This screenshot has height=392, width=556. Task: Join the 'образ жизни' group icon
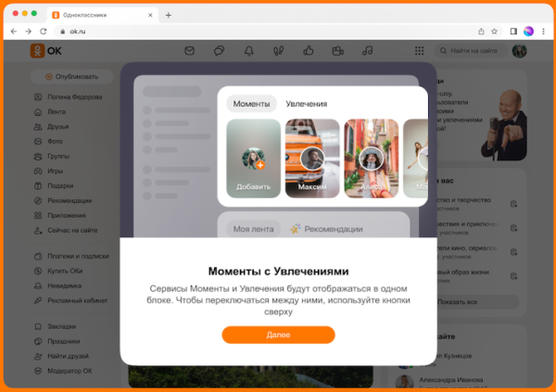[x=513, y=276]
